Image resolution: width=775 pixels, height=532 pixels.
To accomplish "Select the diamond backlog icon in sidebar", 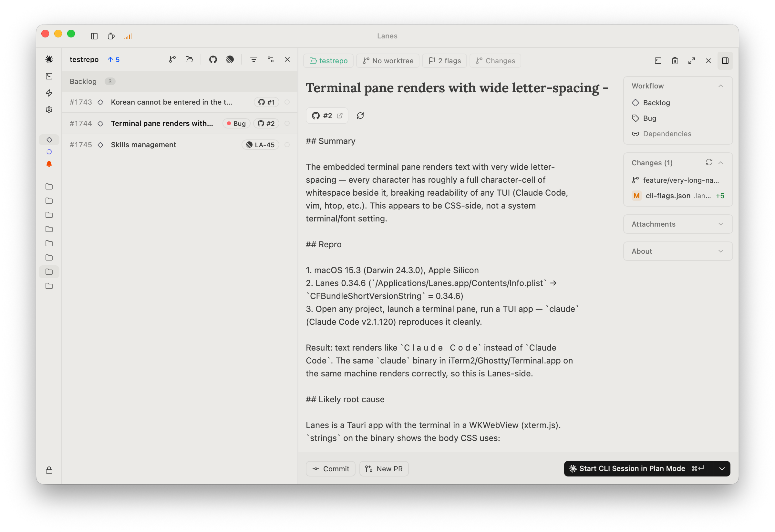I will (49, 140).
